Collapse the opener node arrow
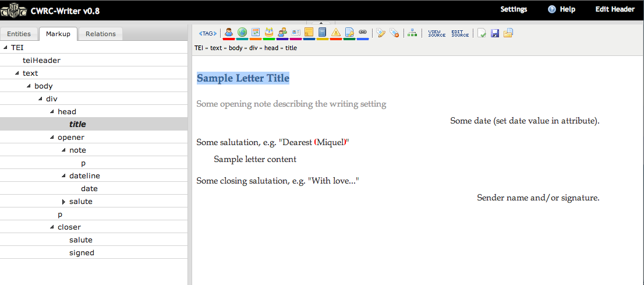 coord(52,138)
